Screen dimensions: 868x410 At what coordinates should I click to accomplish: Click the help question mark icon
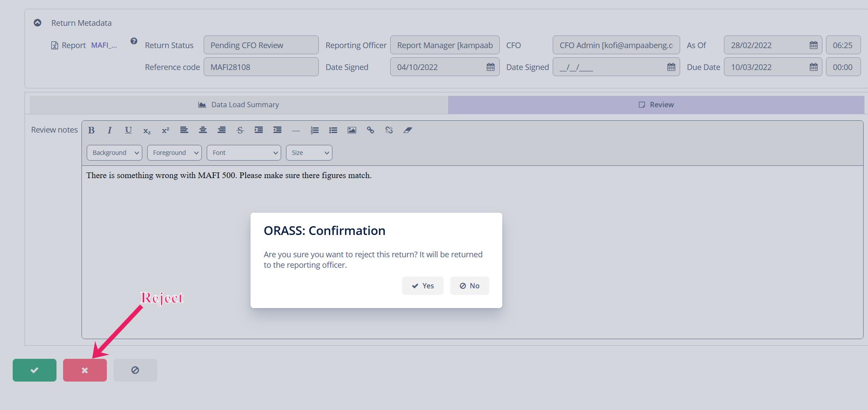click(x=134, y=41)
